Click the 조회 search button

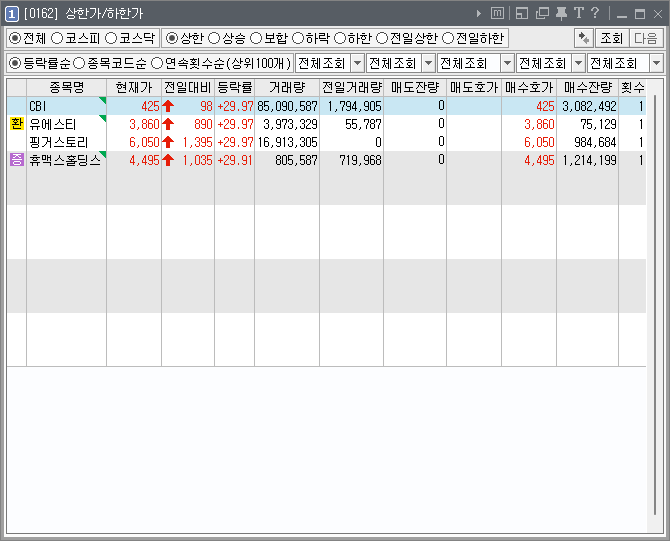tap(612, 38)
